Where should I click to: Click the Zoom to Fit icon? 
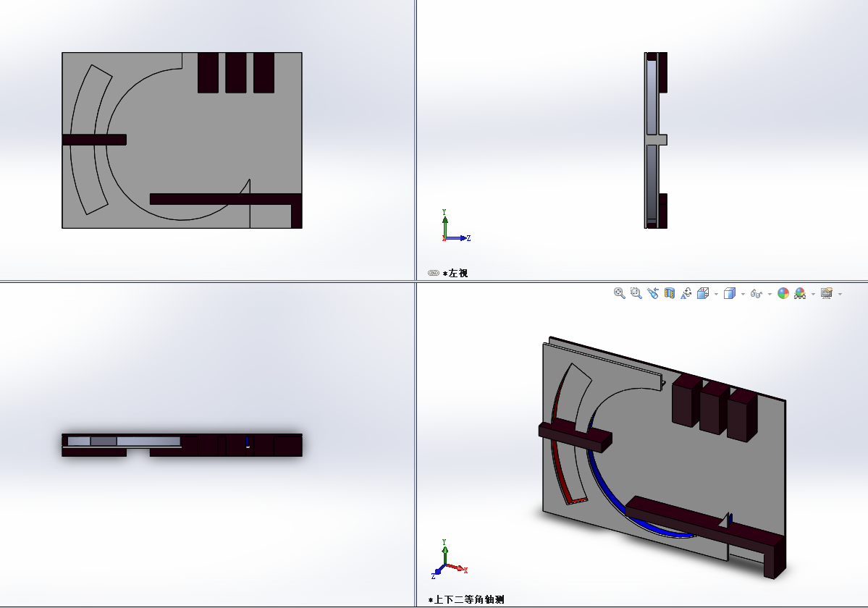(x=620, y=293)
